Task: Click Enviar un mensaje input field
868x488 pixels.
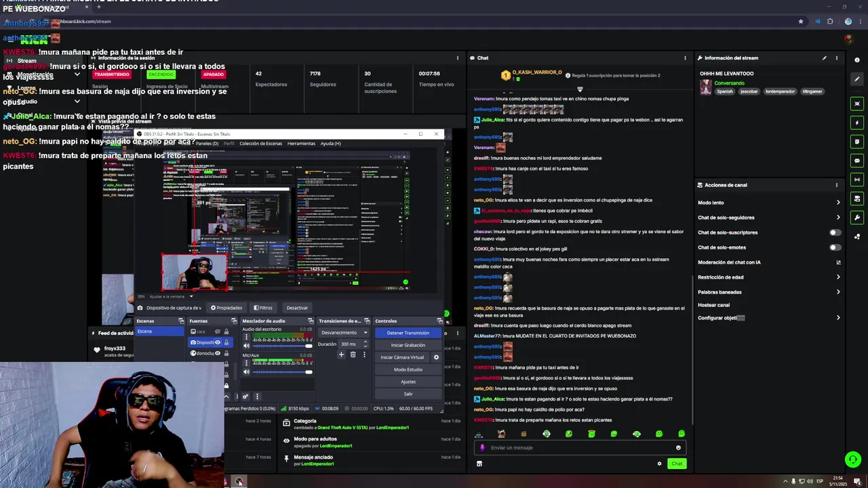Action: point(579,447)
